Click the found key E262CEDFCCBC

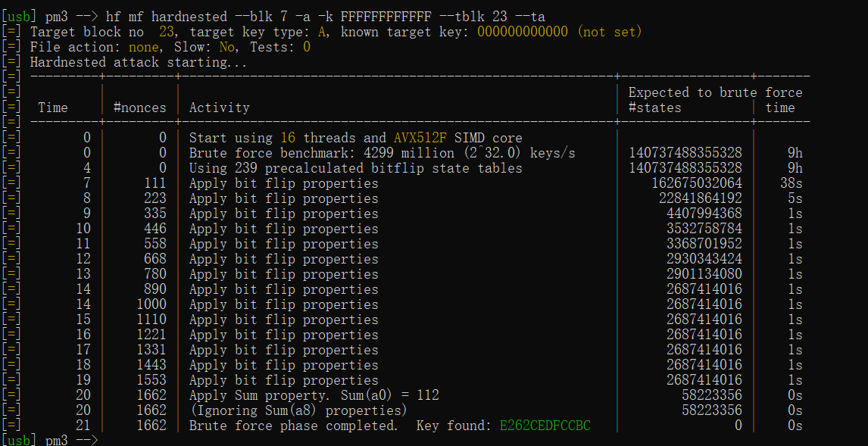pos(545,426)
